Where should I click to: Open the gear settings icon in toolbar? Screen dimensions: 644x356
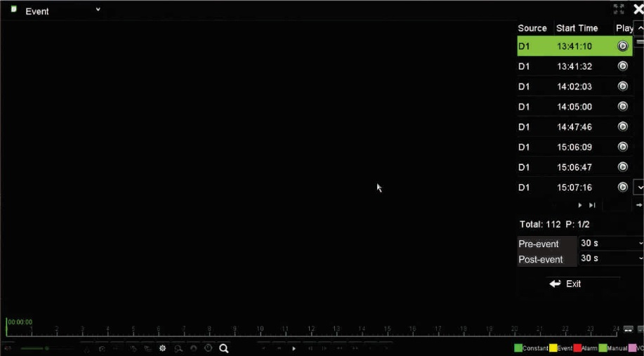coord(163,348)
